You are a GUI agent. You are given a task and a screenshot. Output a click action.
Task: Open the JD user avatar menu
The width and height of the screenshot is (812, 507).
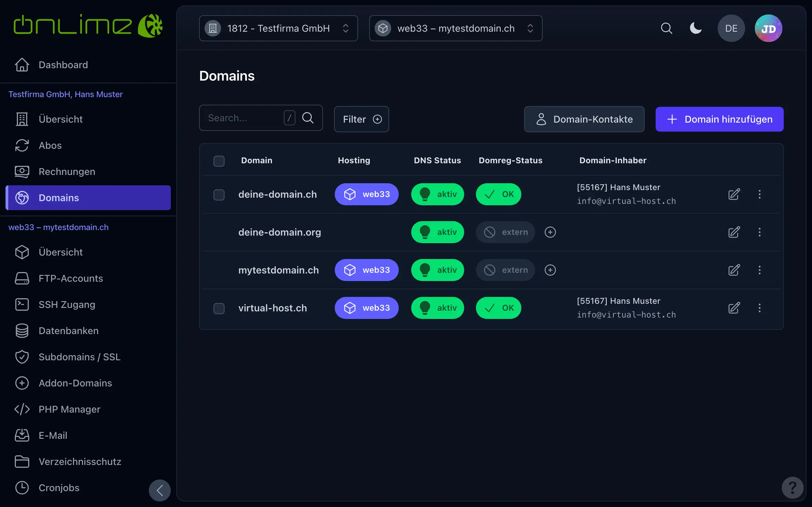[768, 28]
